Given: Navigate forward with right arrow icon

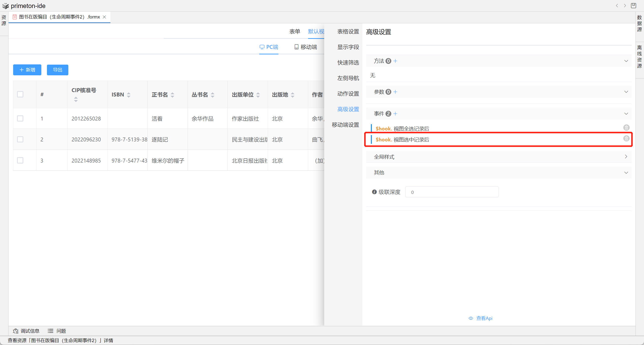Looking at the screenshot, I should [625, 6].
